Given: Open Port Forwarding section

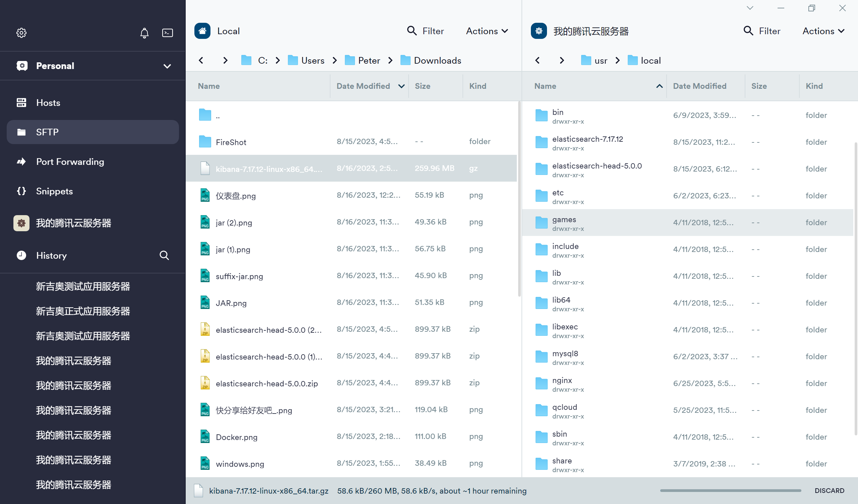Looking at the screenshot, I should pyautogui.click(x=93, y=162).
